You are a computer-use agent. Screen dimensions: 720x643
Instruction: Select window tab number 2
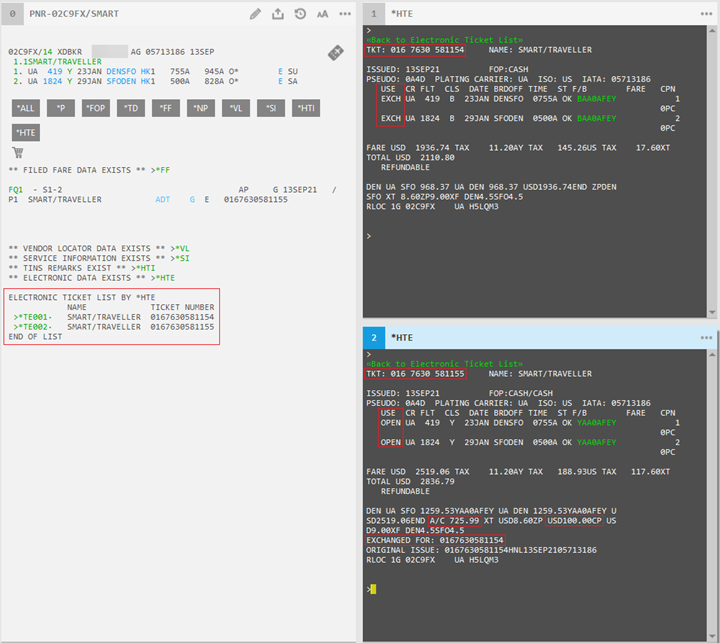pyautogui.click(x=372, y=338)
